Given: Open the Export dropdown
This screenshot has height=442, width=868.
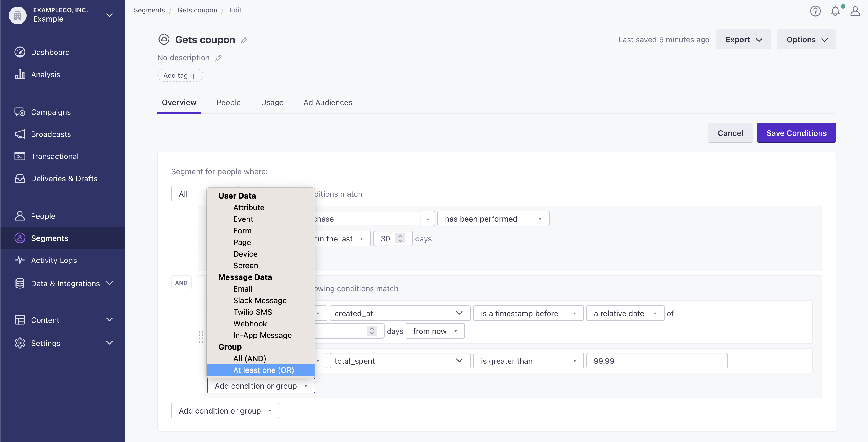Looking at the screenshot, I should (743, 40).
